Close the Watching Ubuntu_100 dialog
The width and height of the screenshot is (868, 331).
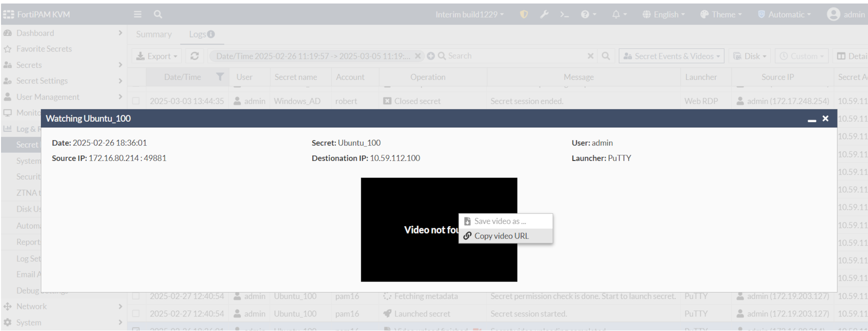pos(826,118)
